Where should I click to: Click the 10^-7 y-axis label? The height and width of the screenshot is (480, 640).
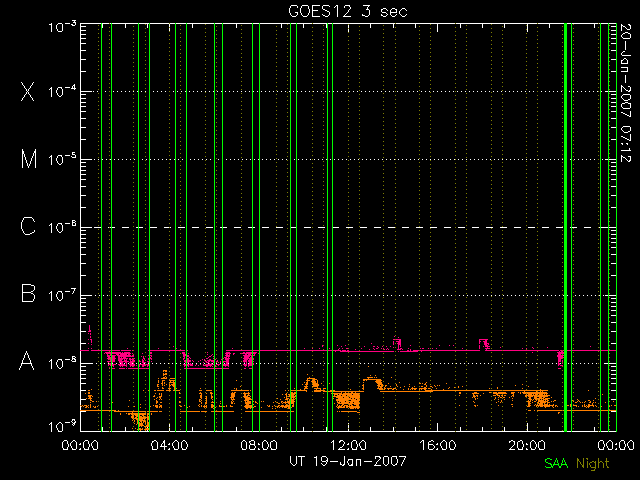pyautogui.click(x=62, y=296)
